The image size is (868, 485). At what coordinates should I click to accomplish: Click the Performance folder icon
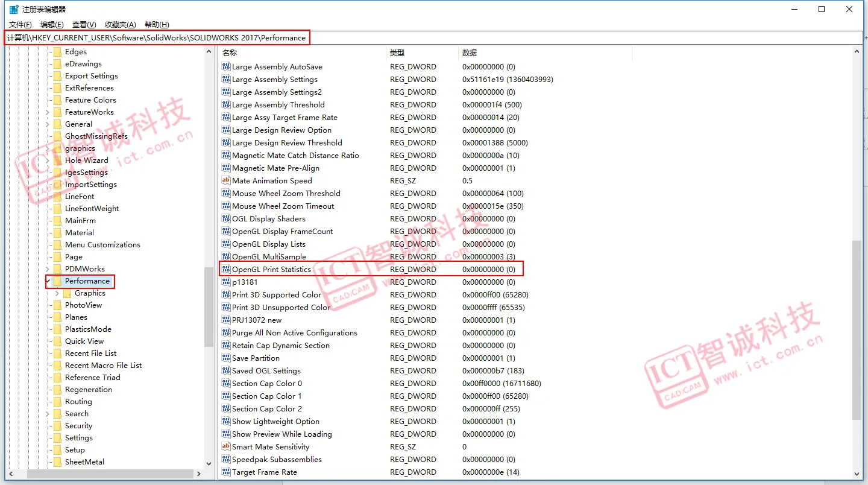click(x=57, y=281)
